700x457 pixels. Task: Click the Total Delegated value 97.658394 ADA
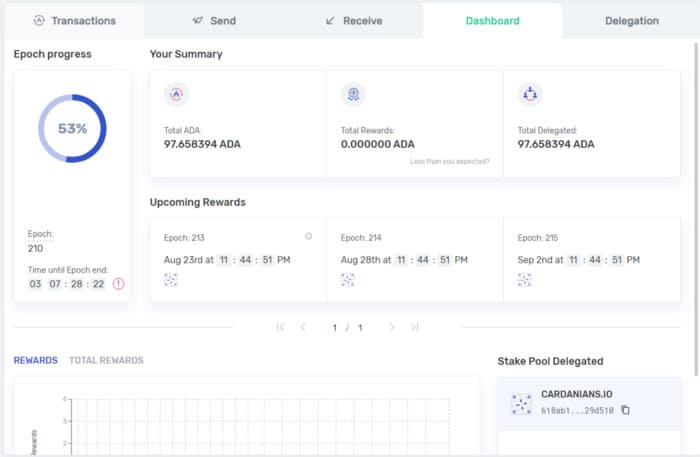point(556,144)
